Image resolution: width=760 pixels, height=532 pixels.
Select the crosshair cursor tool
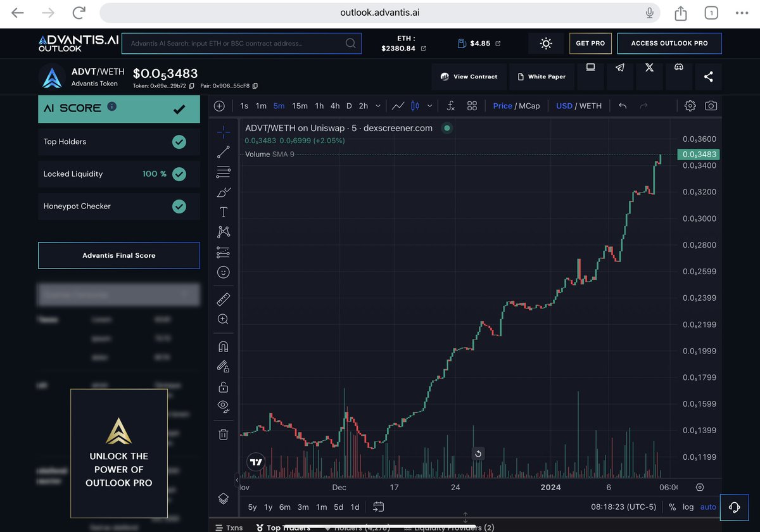click(223, 132)
